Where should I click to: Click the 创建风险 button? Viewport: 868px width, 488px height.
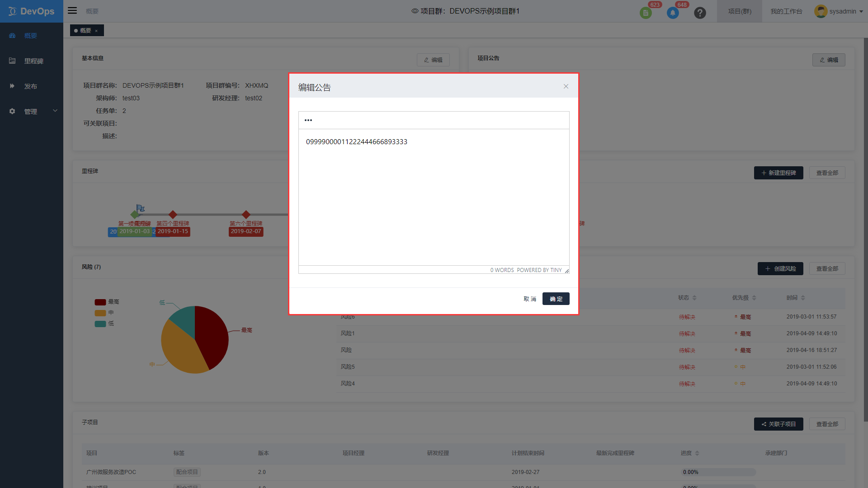coord(780,268)
